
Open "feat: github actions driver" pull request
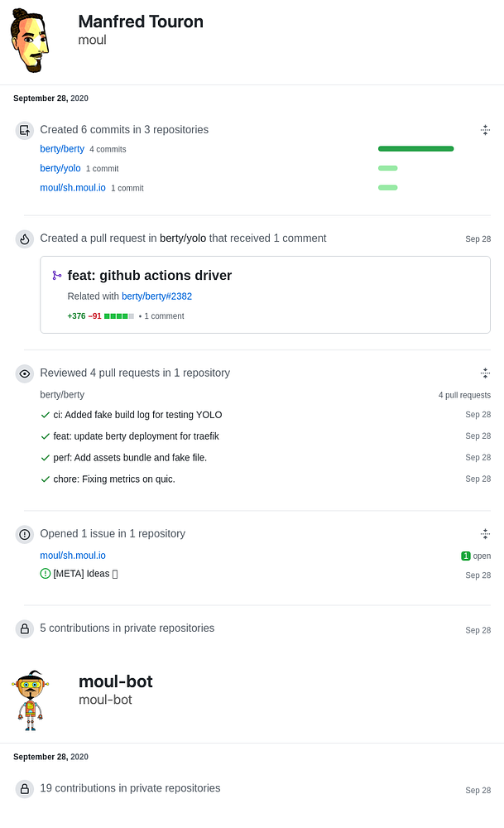[x=150, y=276]
